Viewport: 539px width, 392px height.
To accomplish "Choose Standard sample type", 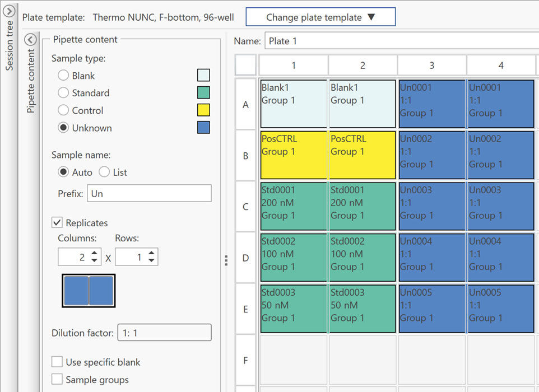I will (x=64, y=93).
